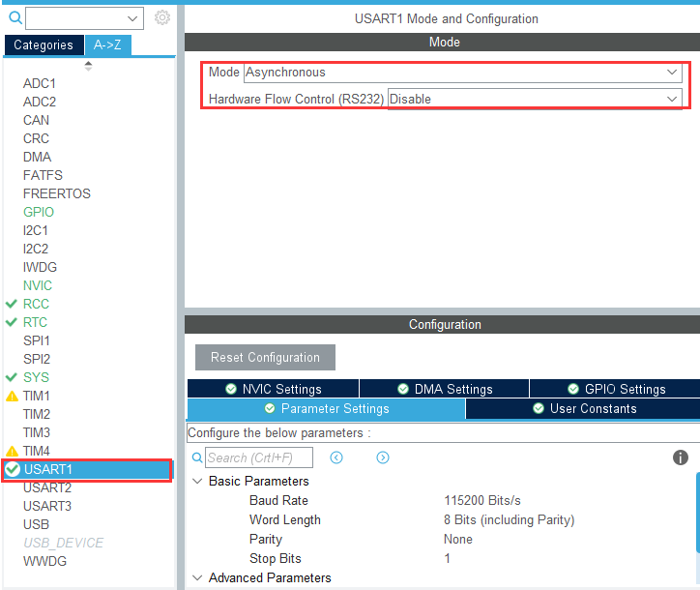Viewport: 700px width, 590px height.
Task: Open the GPIO Settings tab
Action: (x=616, y=389)
